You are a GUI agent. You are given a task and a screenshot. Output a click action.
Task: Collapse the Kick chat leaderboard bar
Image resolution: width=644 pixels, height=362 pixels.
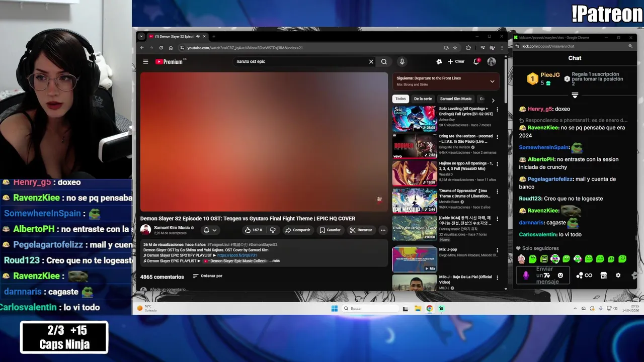pos(575,95)
